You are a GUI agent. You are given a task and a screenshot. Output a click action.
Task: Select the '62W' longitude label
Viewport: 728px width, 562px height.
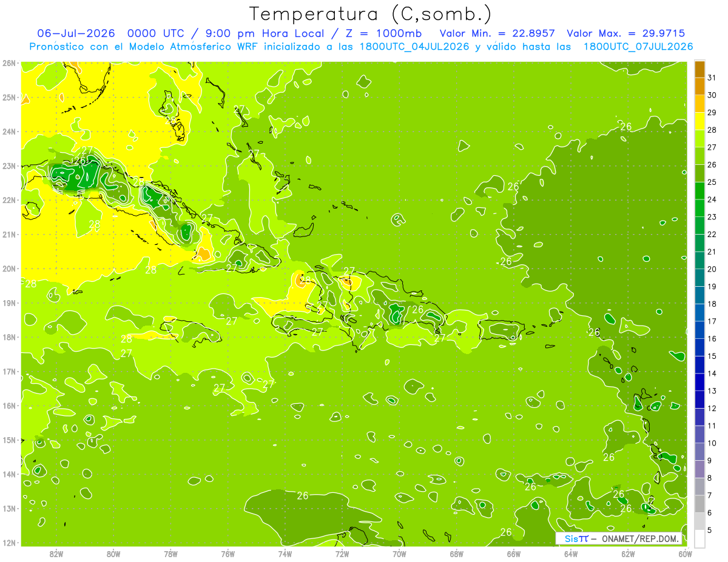coord(628,554)
